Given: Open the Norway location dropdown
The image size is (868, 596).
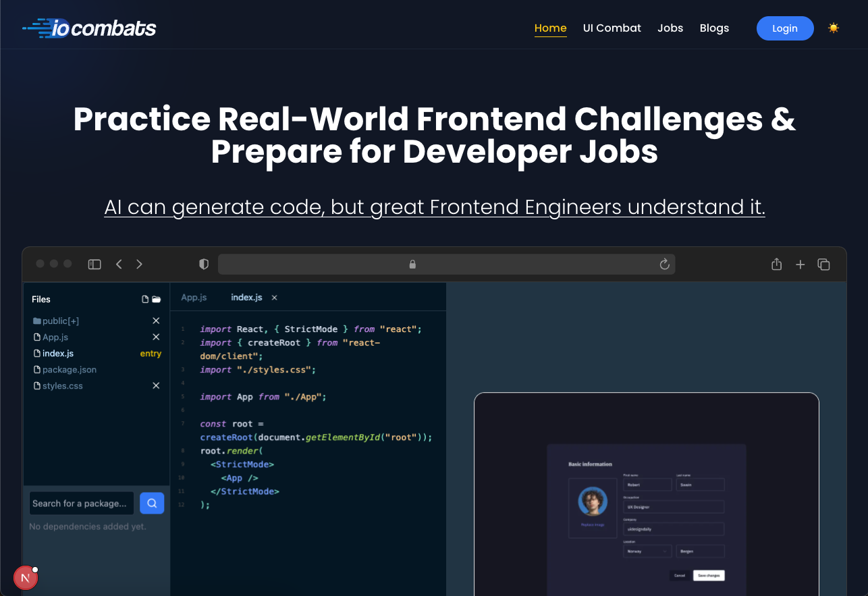Looking at the screenshot, I should pyautogui.click(x=647, y=551).
